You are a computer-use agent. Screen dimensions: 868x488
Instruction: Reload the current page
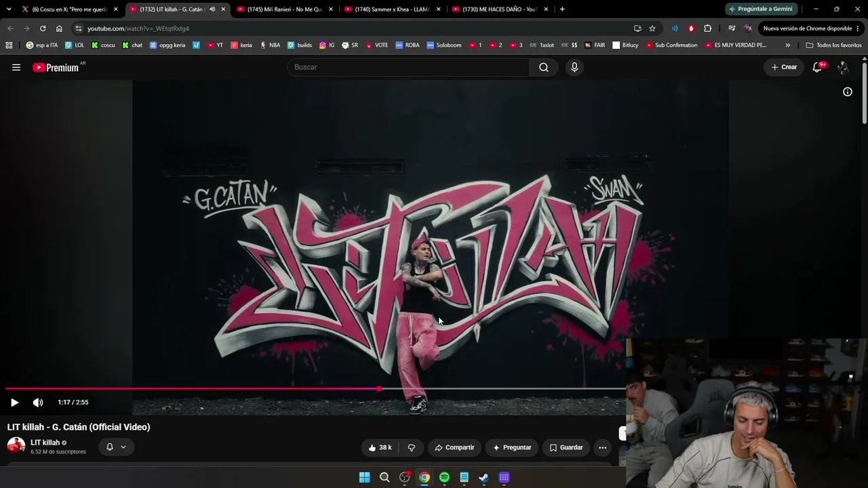(x=43, y=28)
